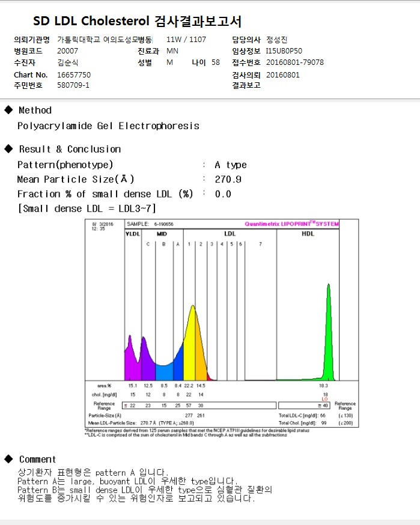Click the ward value "11W / 1107"
The width and height of the screenshot is (420, 525).
click(x=186, y=40)
